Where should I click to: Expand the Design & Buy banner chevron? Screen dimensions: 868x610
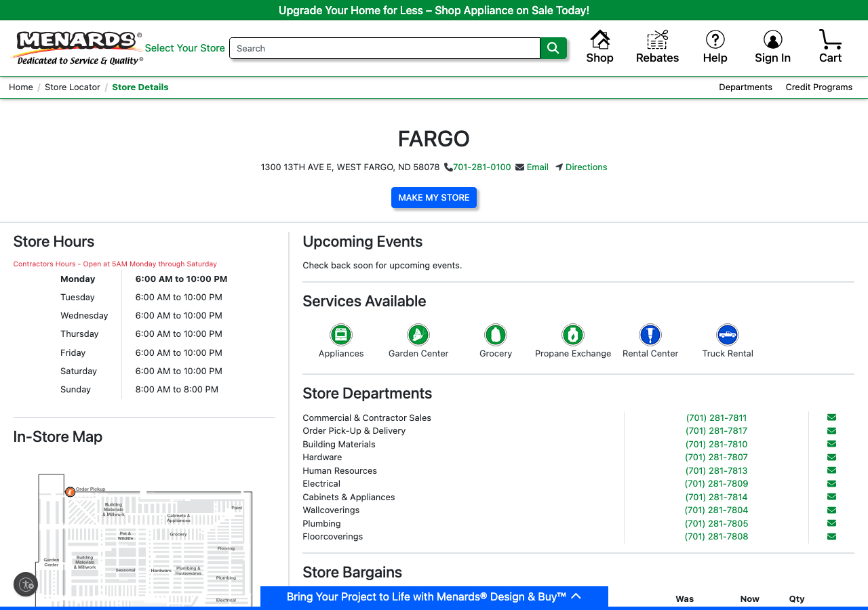(x=576, y=596)
